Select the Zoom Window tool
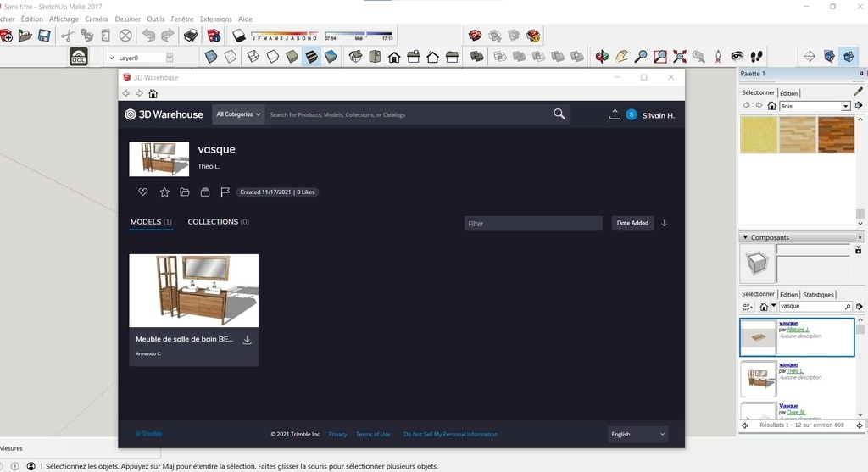Viewport: 868px width, 472px height. coord(659,57)
